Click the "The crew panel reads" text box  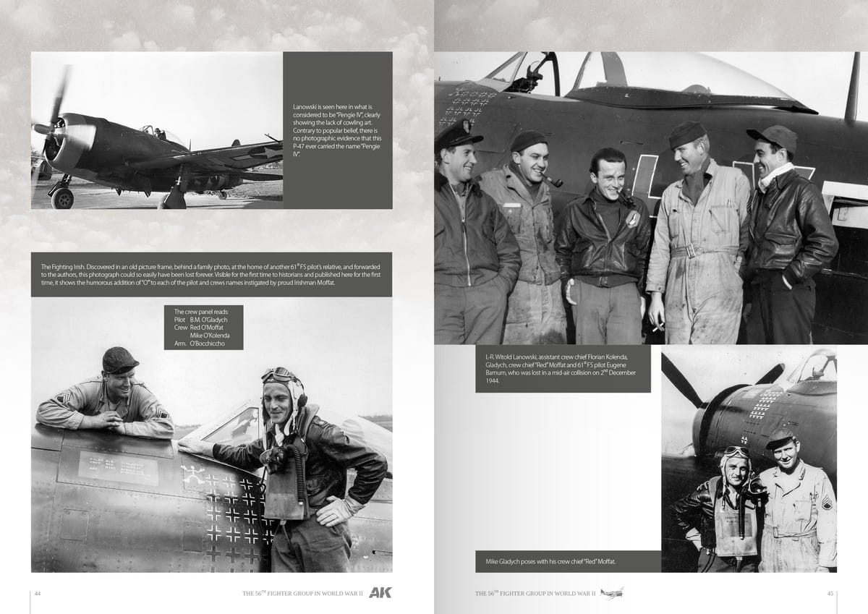point(204,328)
